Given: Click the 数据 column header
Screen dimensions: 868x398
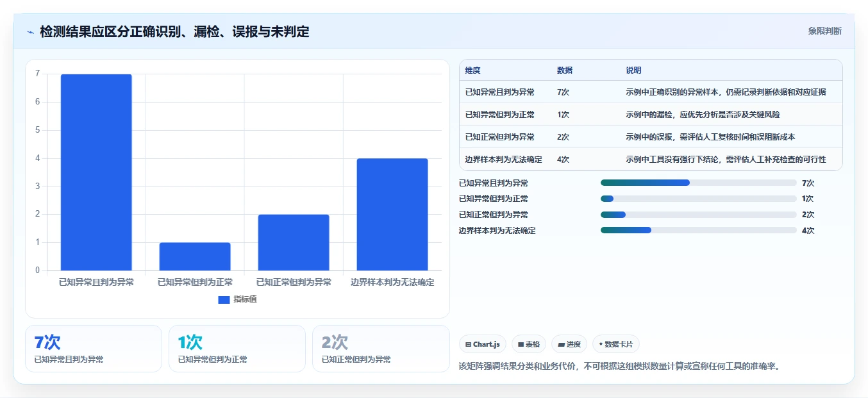Looking at the screenshot, I should coord(565,70).
